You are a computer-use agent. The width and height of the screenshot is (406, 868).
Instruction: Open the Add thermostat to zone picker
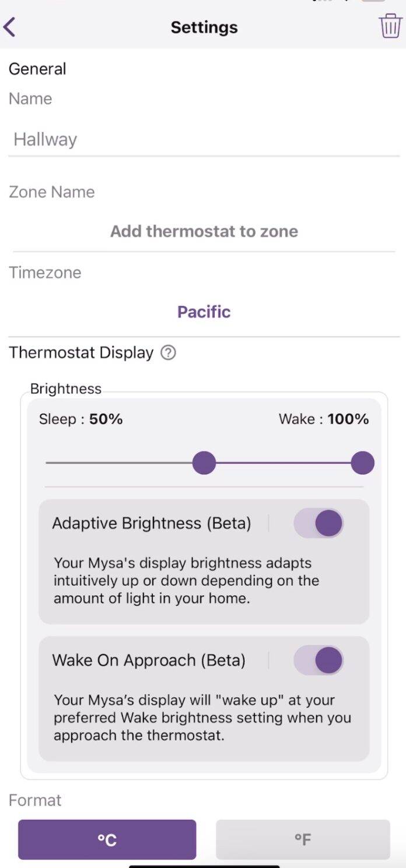click(x=204, y=231)
